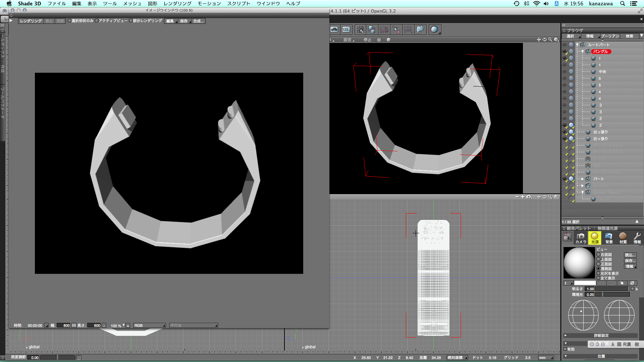
Task: Open the 情報 wrench palette tab
Action: [x=637, y=238]
